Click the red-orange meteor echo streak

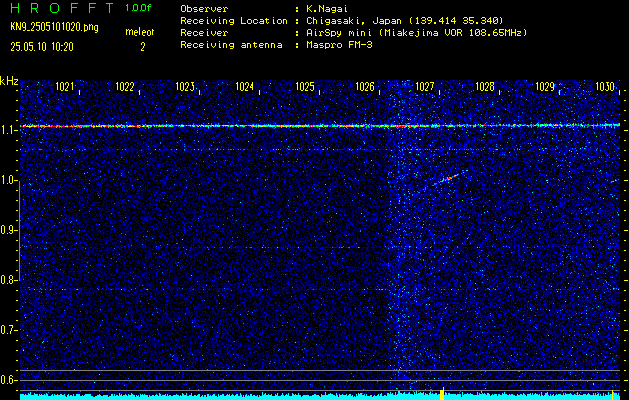[x=449, y=178]
